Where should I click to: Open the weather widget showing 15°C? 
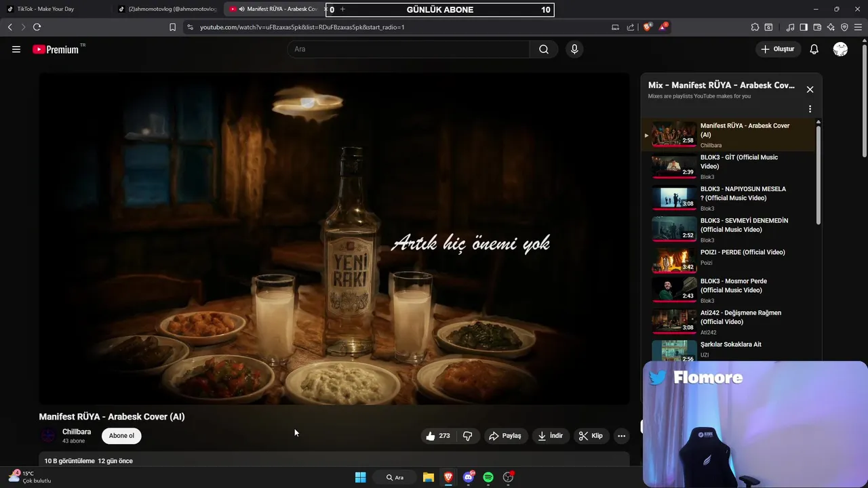point(31,476)
